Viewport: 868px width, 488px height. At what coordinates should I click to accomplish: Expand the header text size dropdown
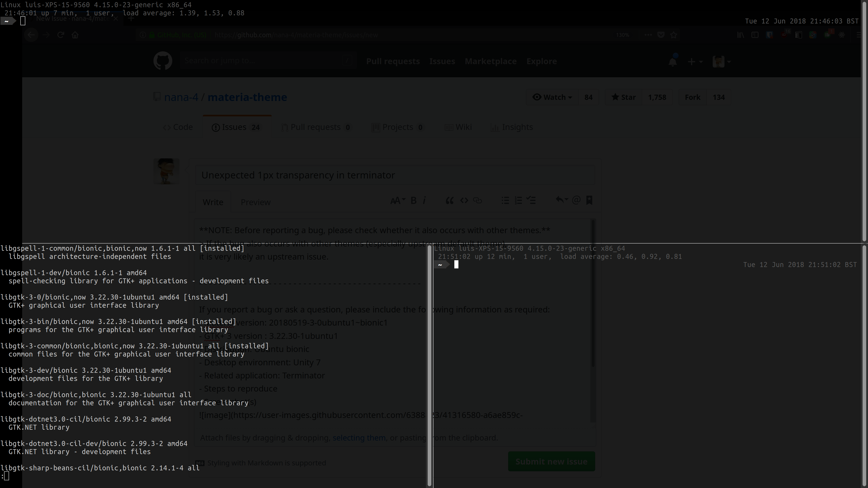[x=398, y=201]
